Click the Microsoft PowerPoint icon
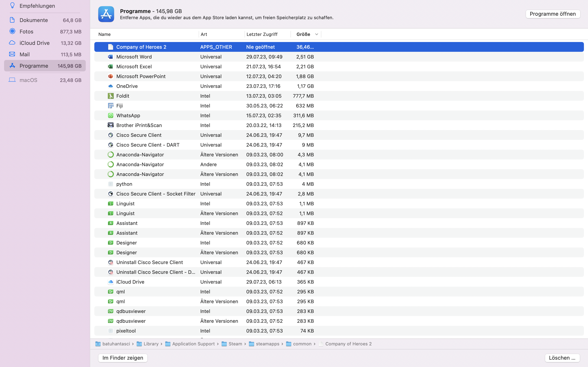This screenshot has height=367, width=588. (110, 76)
